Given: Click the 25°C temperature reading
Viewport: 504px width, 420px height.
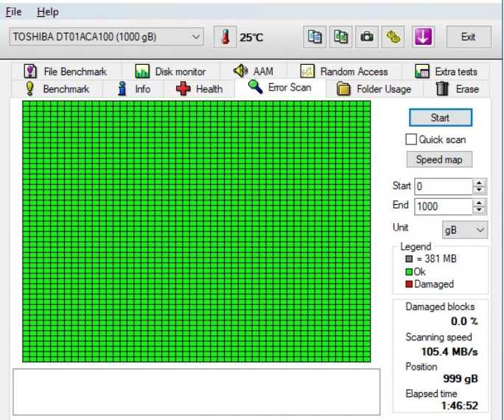Looking at the screenshot, I should point(251,38).
